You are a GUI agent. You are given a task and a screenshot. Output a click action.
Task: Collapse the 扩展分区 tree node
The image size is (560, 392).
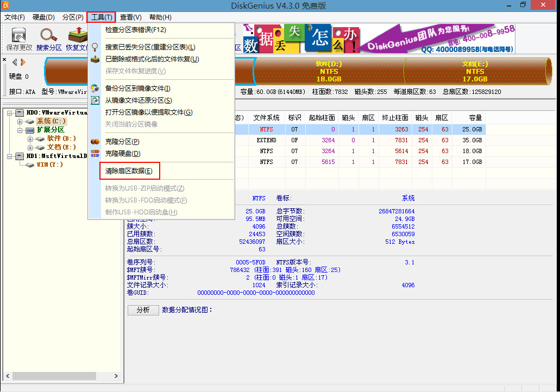(20, 130)
